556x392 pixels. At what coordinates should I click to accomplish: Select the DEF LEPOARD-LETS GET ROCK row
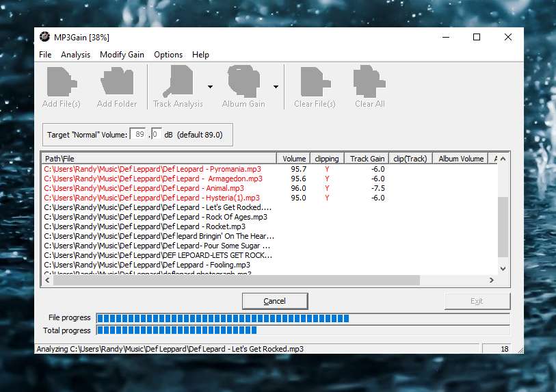point(270,255)
